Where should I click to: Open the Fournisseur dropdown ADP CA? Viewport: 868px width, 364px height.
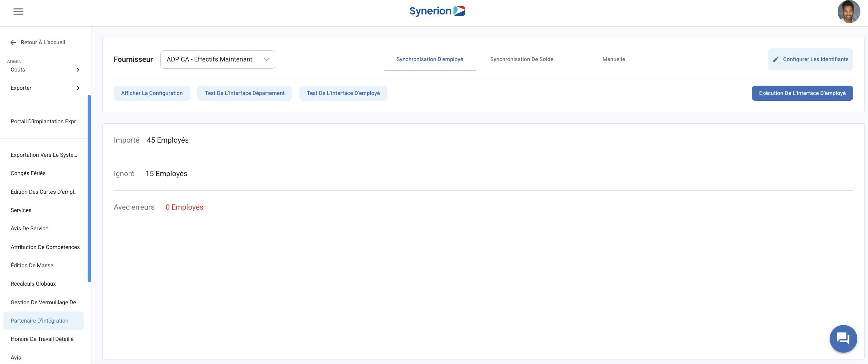tap(218, 59)
